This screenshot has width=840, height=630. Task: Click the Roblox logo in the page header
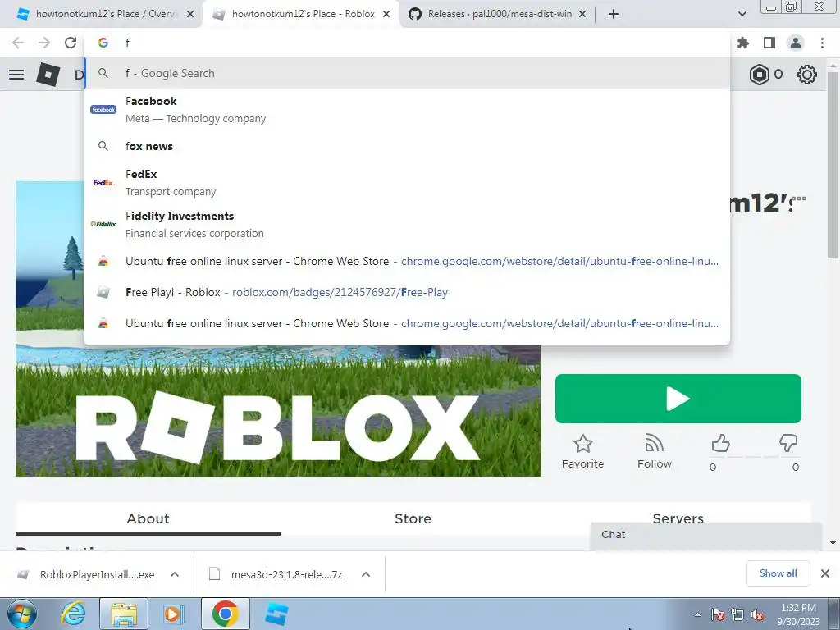point(48,75)
